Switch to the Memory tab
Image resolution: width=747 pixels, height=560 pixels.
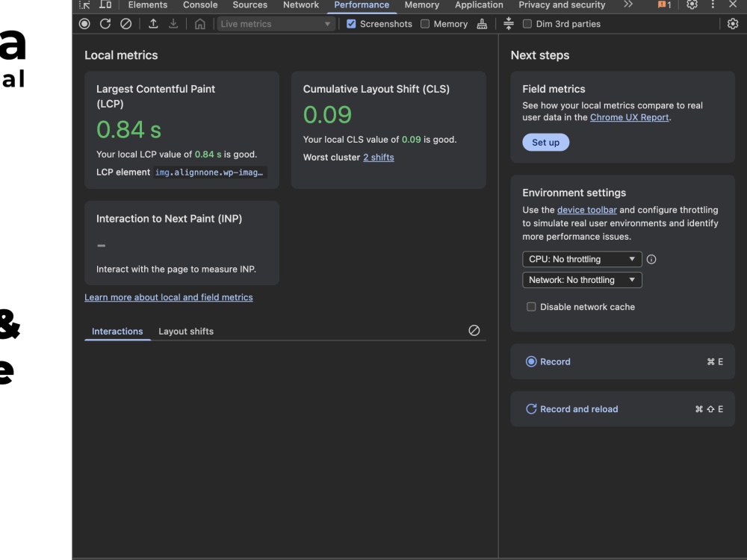click(421, 4)
